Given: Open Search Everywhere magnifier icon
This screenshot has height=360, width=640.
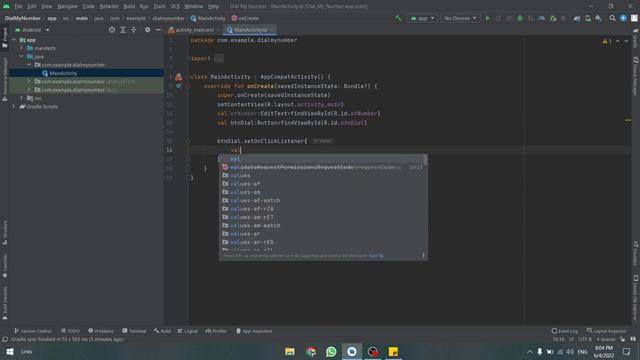Looking at the screenshot, I should click(612, 18).
